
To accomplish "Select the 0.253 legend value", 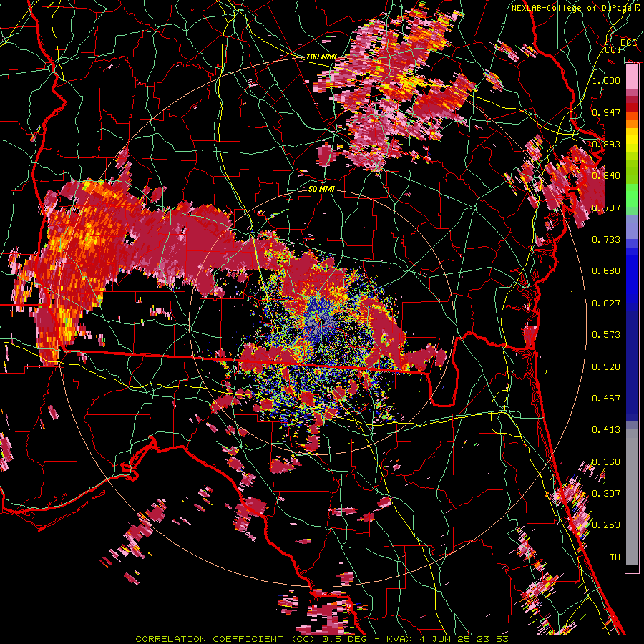I will 606,525.
